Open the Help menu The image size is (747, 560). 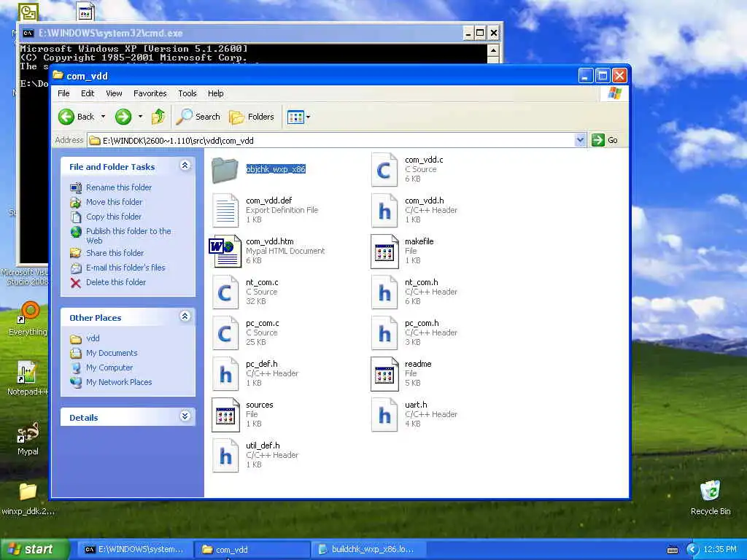pos(215,93)
